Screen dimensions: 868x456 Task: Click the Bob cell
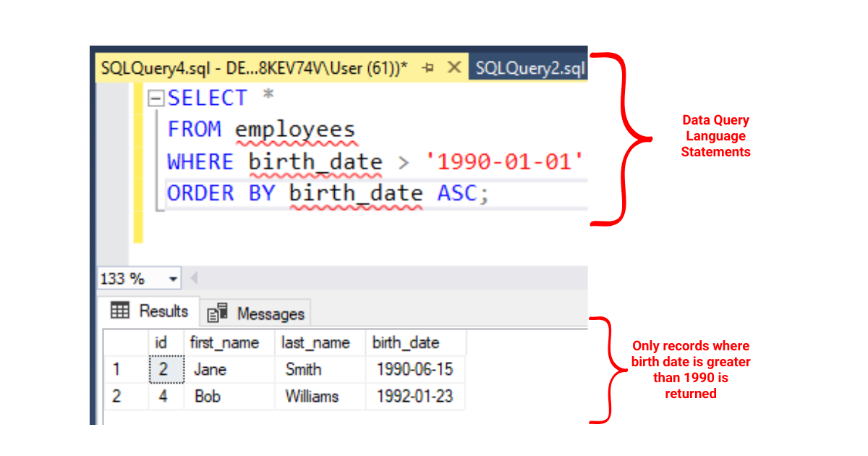[230, 397]
